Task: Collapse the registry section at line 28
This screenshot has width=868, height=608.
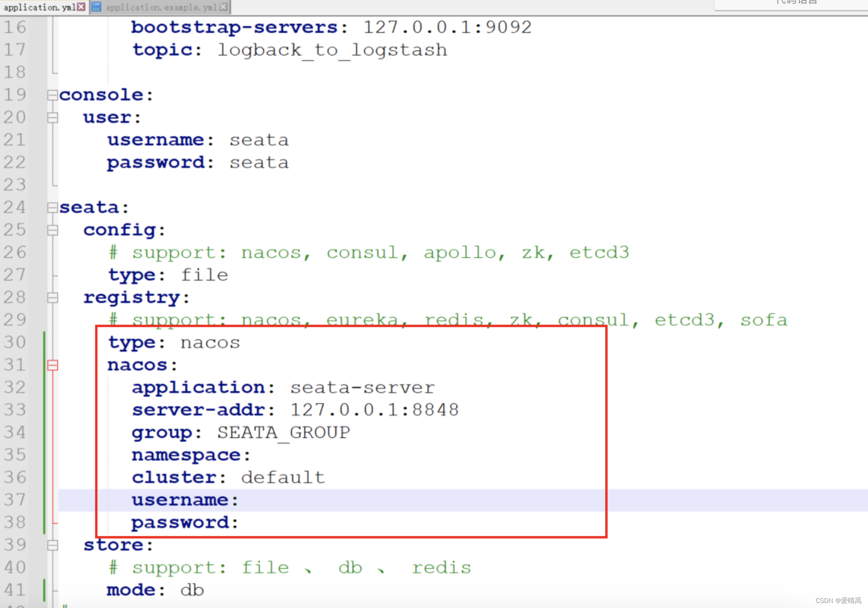Action: (x=52, y=297)
